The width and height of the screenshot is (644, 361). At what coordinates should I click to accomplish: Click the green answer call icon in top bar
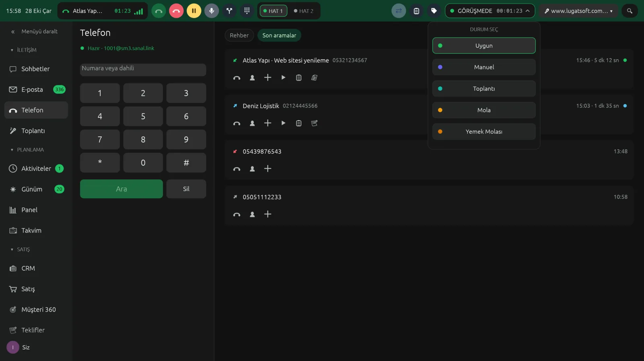[x=159, y=11]
